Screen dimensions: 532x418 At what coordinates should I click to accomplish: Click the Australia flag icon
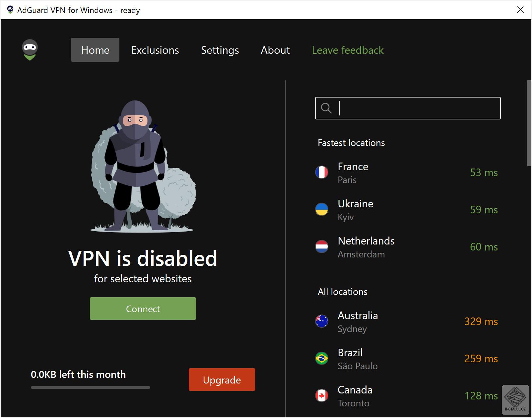[x=322, y=321]
